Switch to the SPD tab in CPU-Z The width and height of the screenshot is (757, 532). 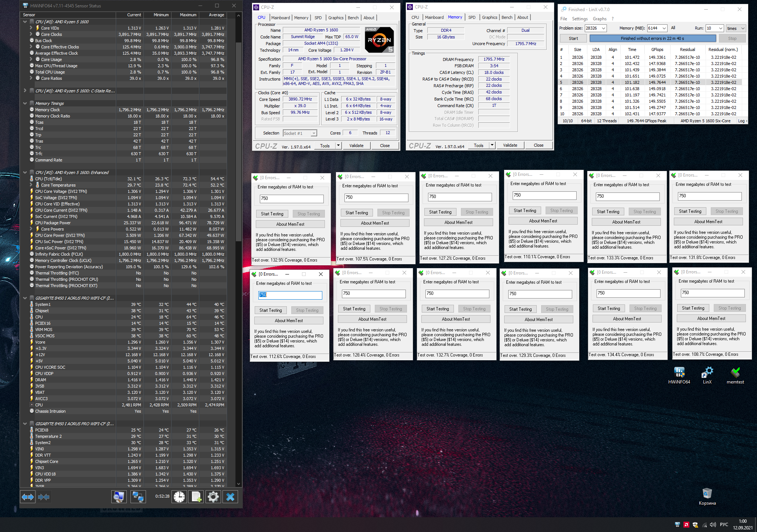pyautogui.click(x=318, y=18)
